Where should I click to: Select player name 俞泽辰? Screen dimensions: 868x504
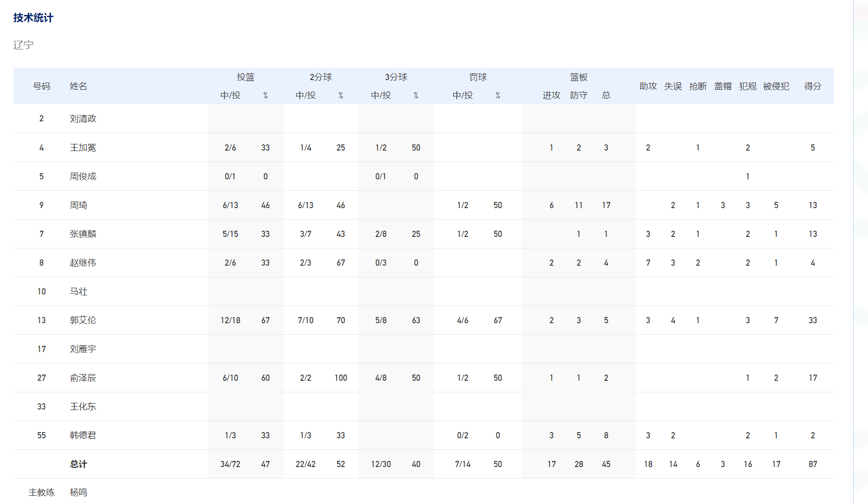(x=83, y=378)
